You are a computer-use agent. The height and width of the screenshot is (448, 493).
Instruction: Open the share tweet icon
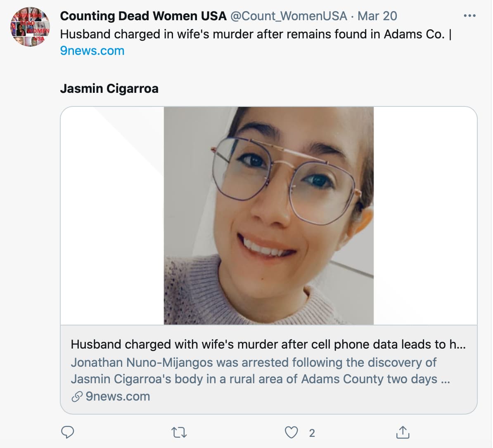coord(402,432)
